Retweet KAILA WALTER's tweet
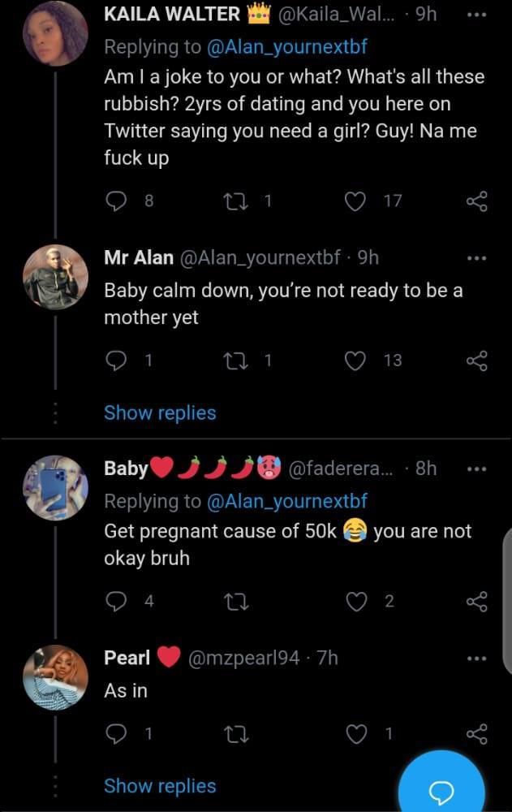The height and width of the screenshot is (812, 512). tap(234, 201)
